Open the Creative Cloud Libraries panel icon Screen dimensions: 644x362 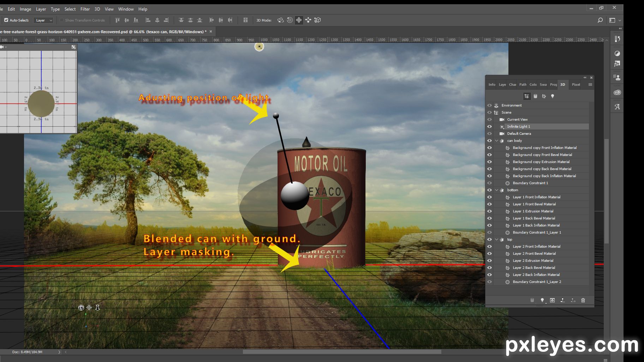pyautogui.click(x=617, y=92)
